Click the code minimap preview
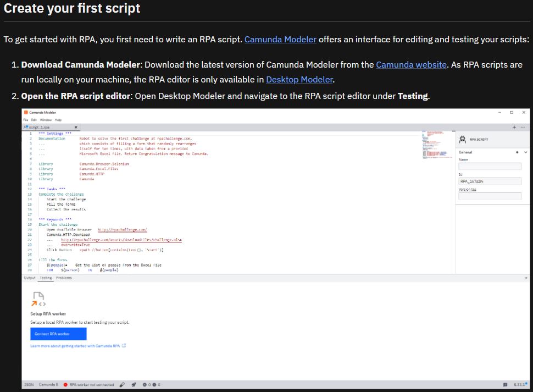Image resolution: width=533 pixels, height=392 pixels. [x=436, y=145]
